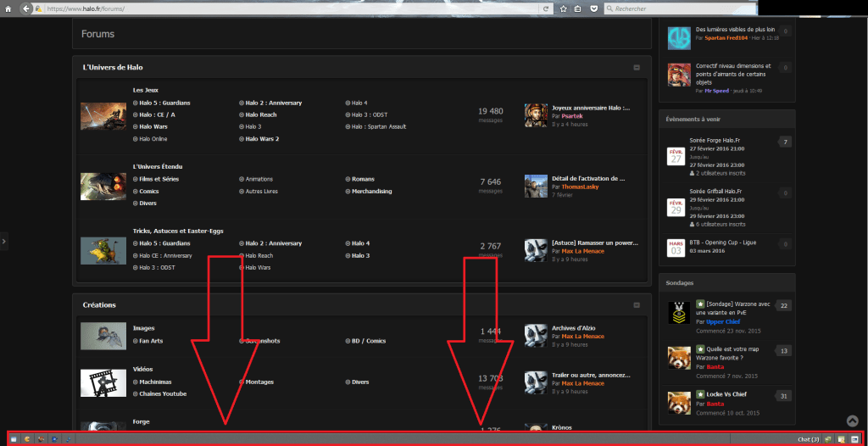
Task: Expand the left edge sidebar arrow
Action: pyautogui.click(x=3, y=242)
